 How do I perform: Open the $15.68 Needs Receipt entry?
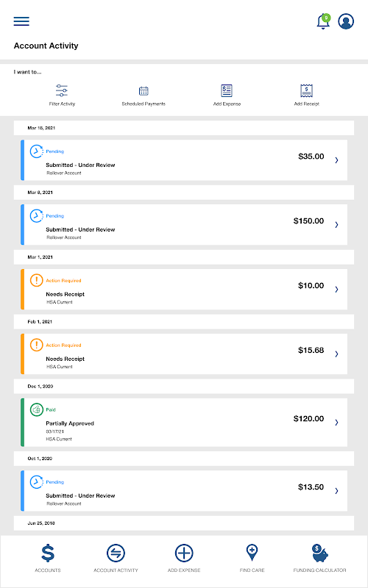184,354
